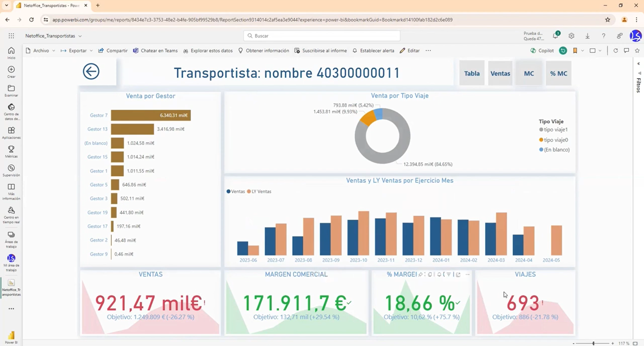Open the help question mark icon
This screenshot has width=644, height=346.
coord(603,36)
